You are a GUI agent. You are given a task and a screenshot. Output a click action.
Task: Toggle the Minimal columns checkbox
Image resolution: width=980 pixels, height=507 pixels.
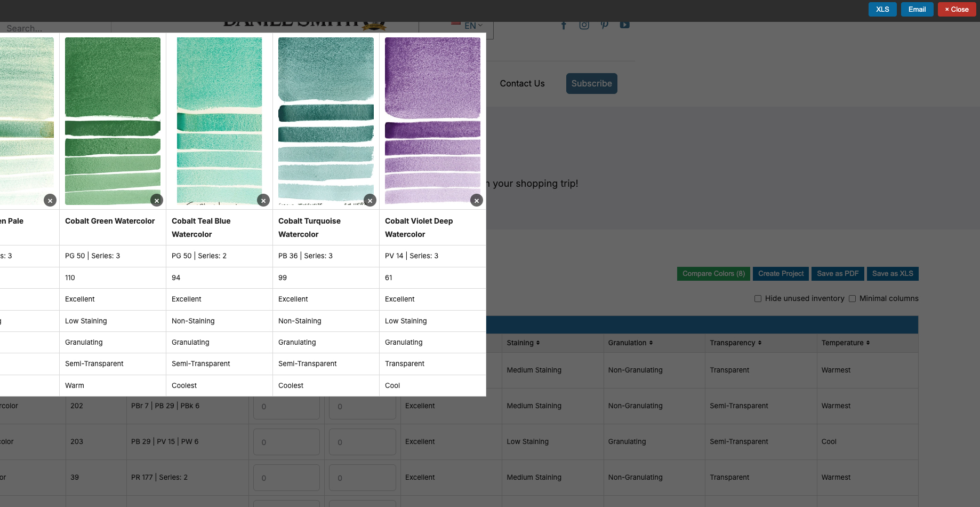click(852, 298)
